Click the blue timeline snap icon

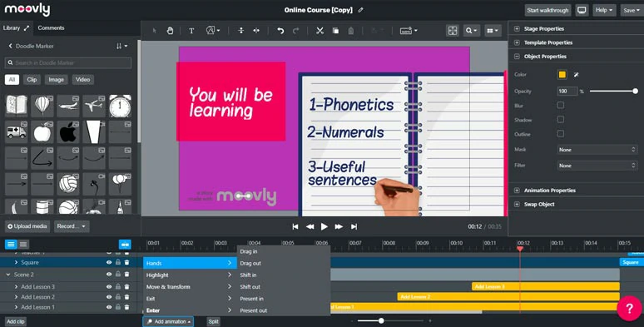(125, 245)
